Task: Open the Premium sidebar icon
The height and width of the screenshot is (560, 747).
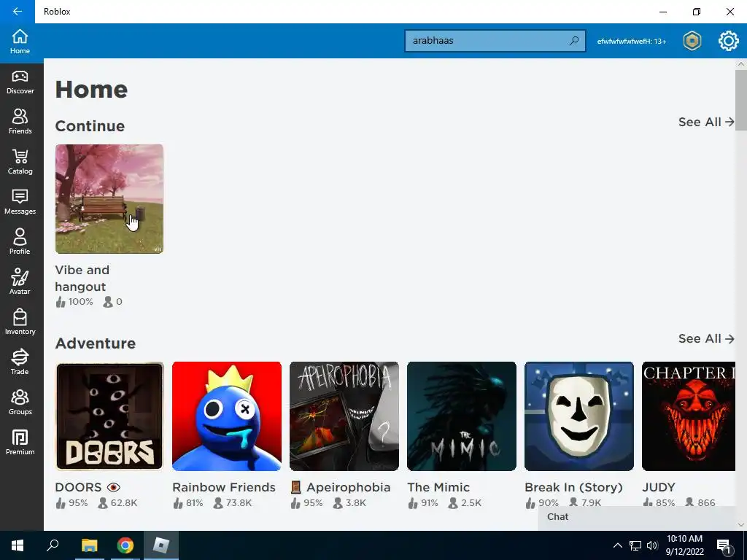Action: (20, 443)
